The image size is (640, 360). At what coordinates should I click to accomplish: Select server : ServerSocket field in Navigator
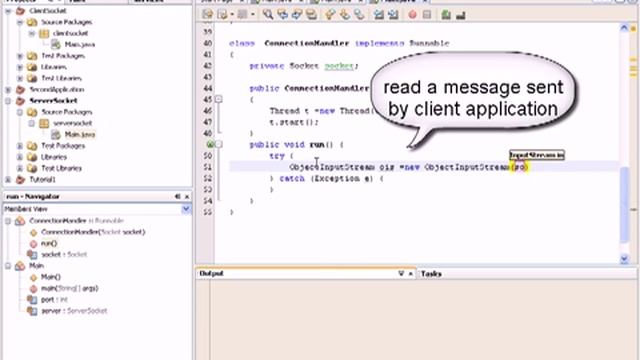(74, 311)
